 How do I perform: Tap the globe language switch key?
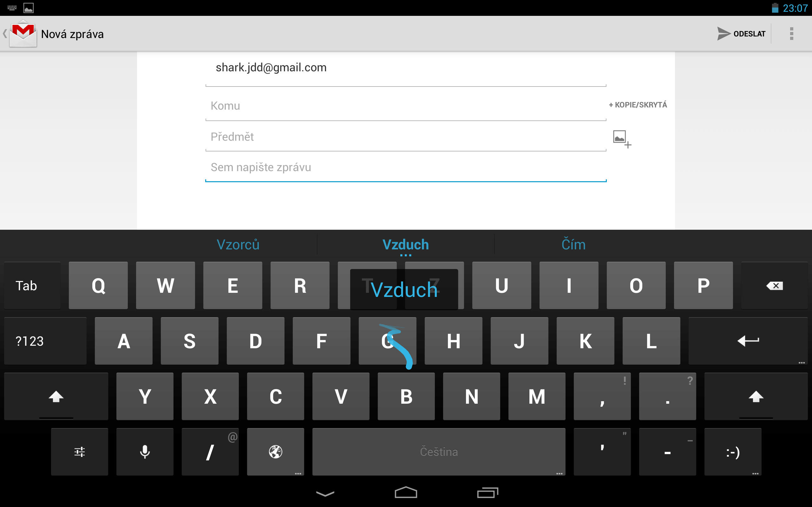(275, 452)
